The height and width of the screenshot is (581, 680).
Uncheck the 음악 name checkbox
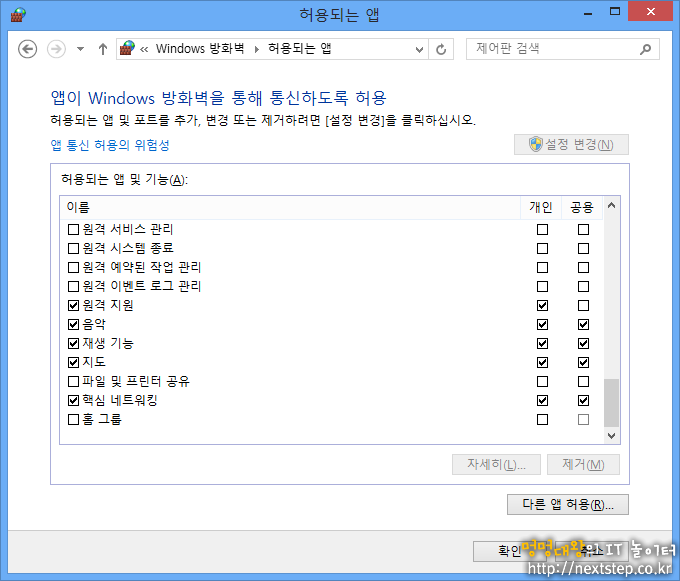(73, 324)
